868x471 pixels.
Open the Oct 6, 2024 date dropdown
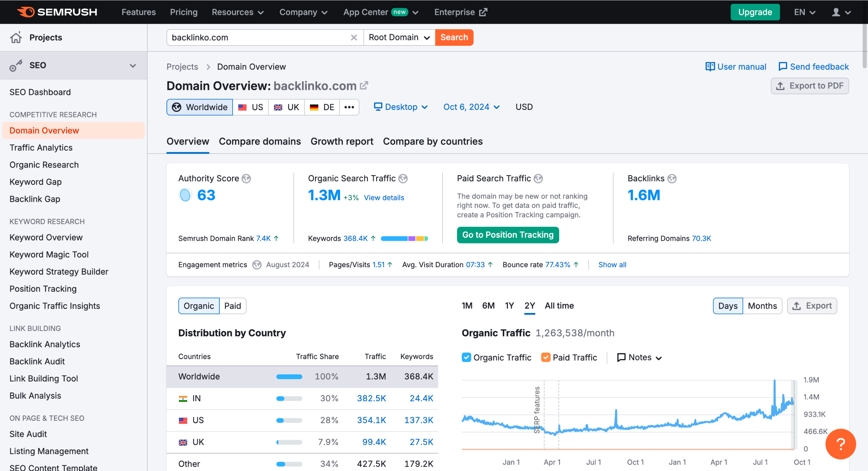[x=471, y=107]
